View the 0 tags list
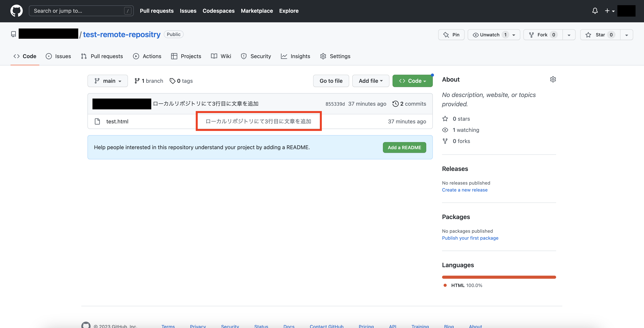This screenshot has width=644, height=328. (x=181, y=81)
